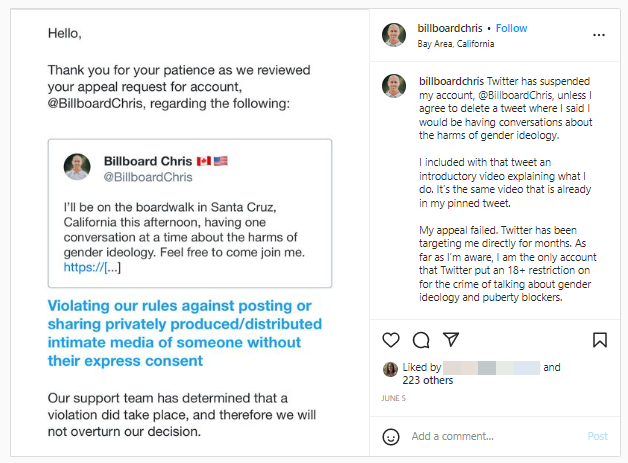This screenshot has width=628, height=463.
Task: Click small liker avatar next to Liked by
Action: pyautogui.click(x=390, y=370)
